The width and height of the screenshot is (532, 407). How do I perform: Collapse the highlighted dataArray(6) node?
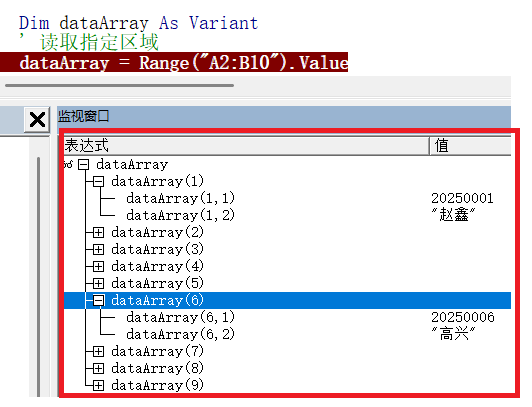pyautogui.click(x=98, y=301)
